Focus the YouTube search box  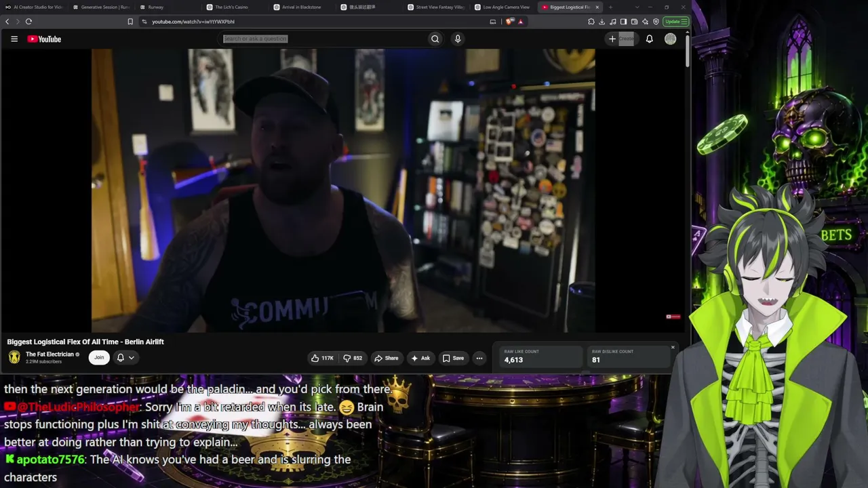point(324,39)
